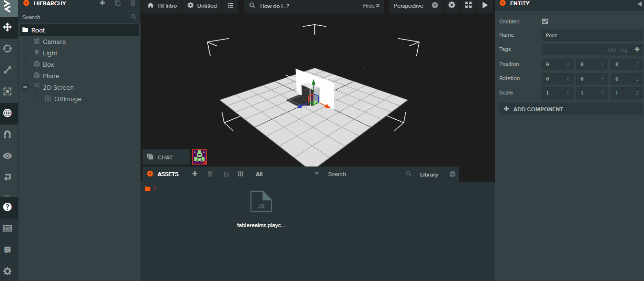The height and width of the screenshot is (281, 644).
Task: Click the add asset plus icon
Action: pyautogui.click(x=195, y=174)
